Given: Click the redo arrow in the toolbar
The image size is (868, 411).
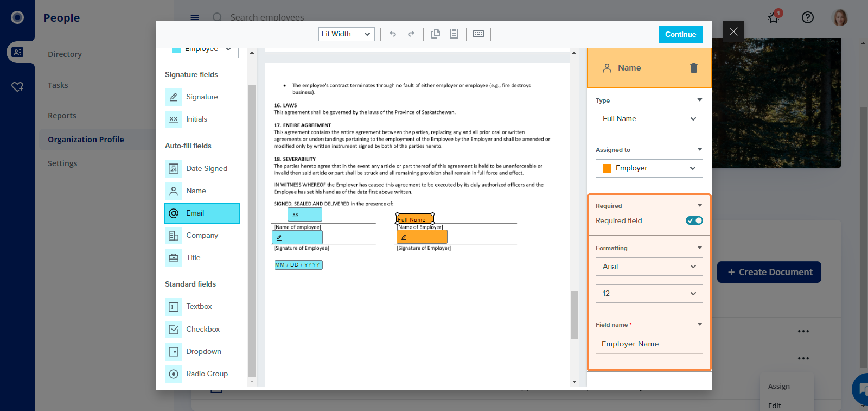Looking at the screenshot, I should (x=411, y=34).
